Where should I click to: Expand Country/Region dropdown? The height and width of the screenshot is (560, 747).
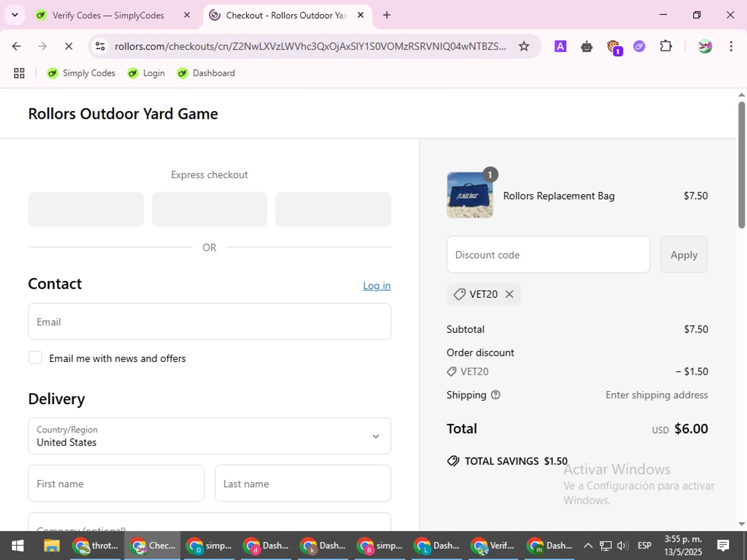point(210,436)
